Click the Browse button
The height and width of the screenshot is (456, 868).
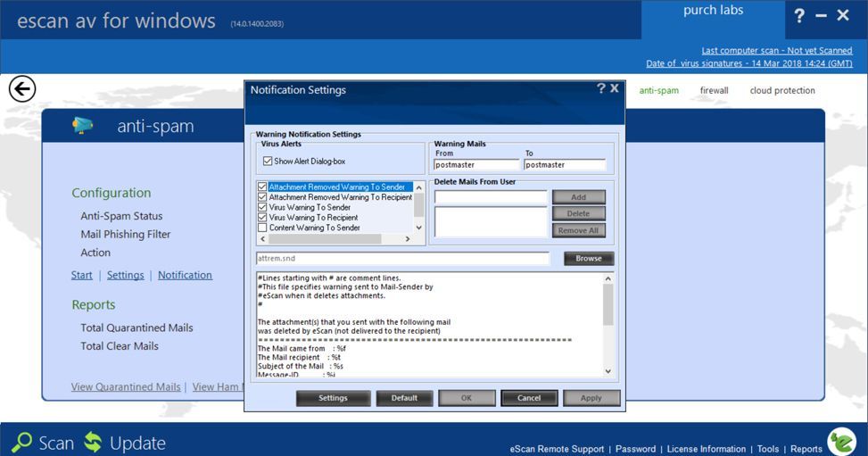coord(589,258)
